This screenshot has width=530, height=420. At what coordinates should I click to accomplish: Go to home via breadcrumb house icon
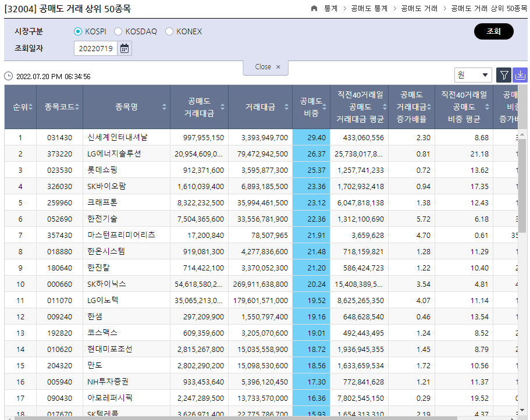(x=314, y=9)
